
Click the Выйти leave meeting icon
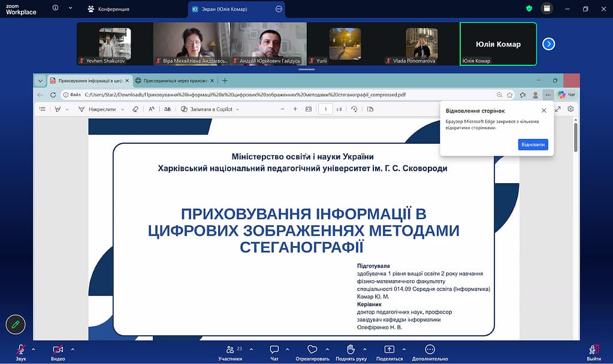tap(593, 350)
